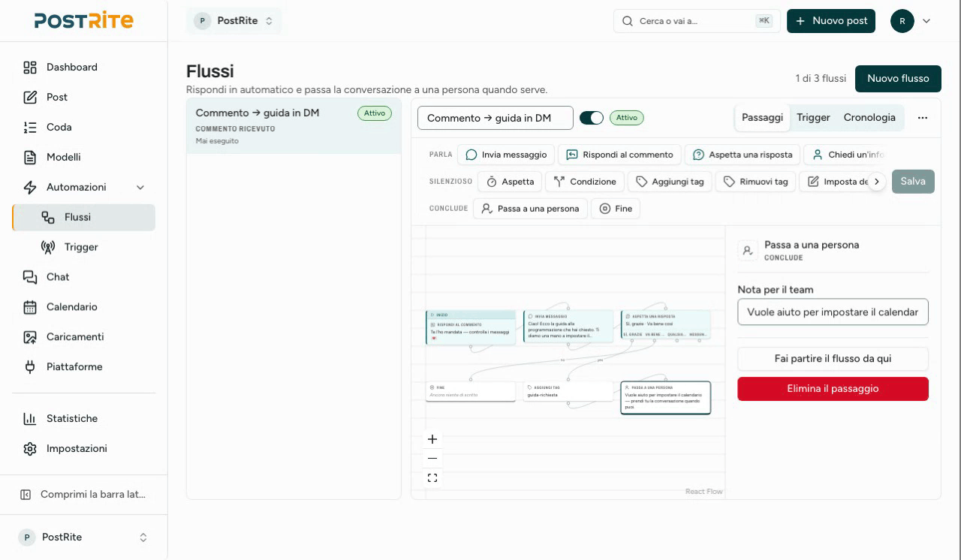The width and height of the screenshot is (961, 560).
Task: Select the Aspetta una risposta node on canvas
Action: 666,326
